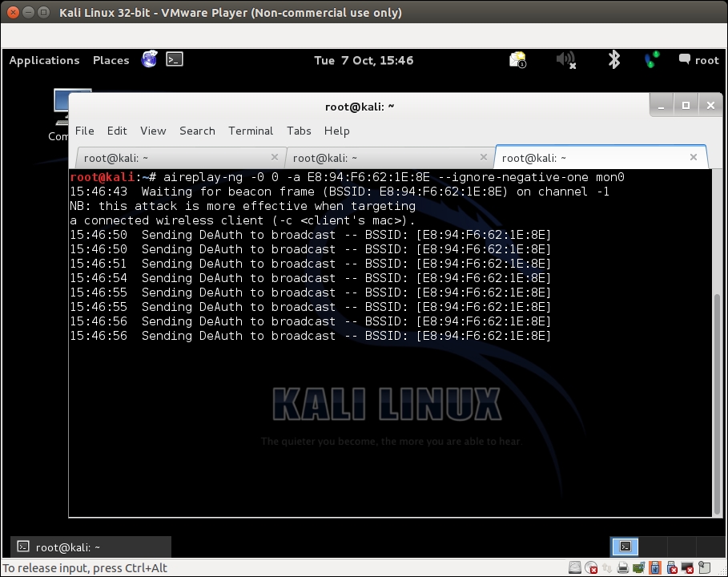The height and width of the screenshot is (577, 728).
Task: Open the terminal View menu
Action: (x=153, y=131)
